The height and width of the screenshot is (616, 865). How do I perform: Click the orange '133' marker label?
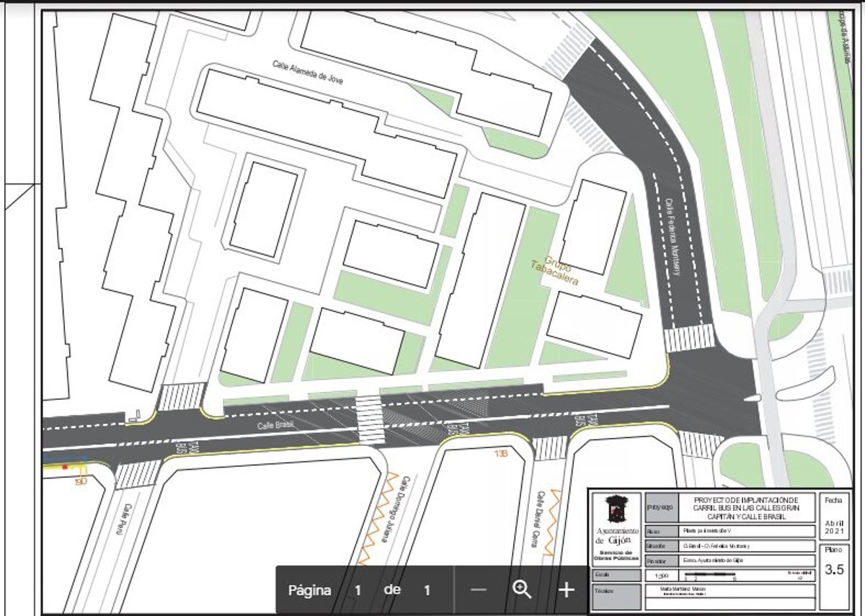pos(502,453)
